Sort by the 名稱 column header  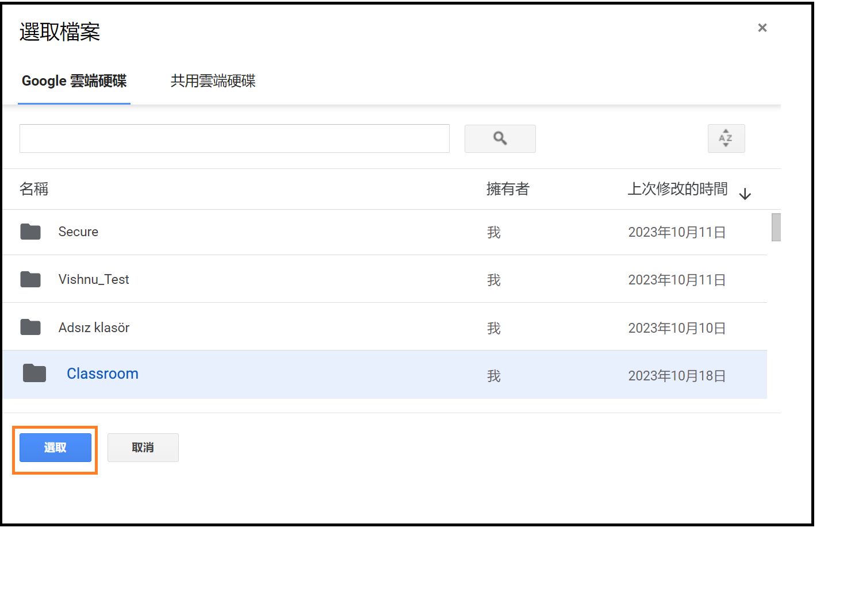coord(34,189)
